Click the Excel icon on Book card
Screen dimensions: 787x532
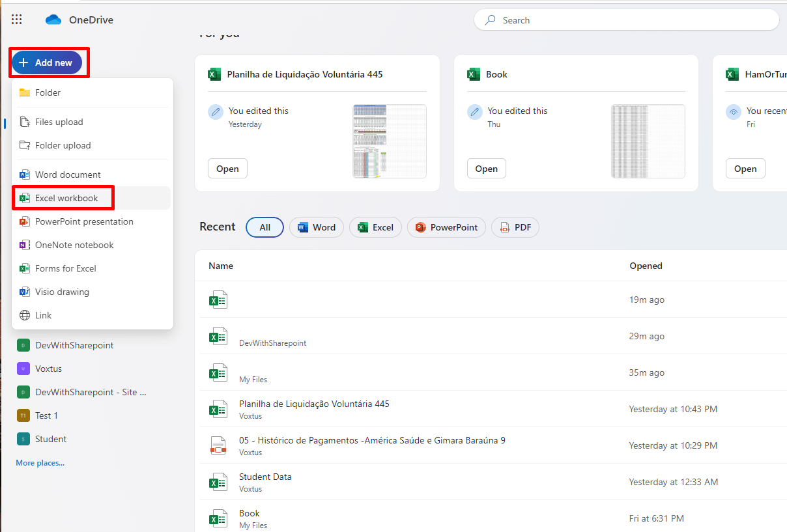point(474,74)
